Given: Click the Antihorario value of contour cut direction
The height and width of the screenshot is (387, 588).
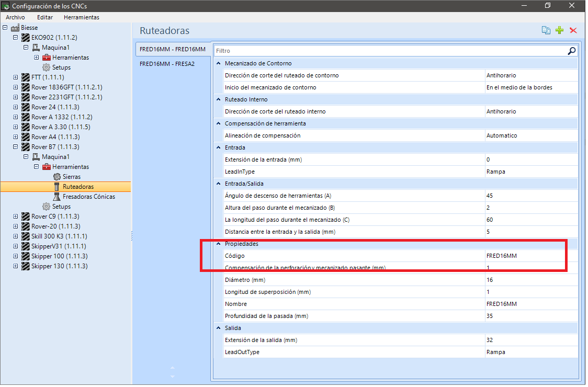Looking at the screenshot, I should [x=532, y=75].
